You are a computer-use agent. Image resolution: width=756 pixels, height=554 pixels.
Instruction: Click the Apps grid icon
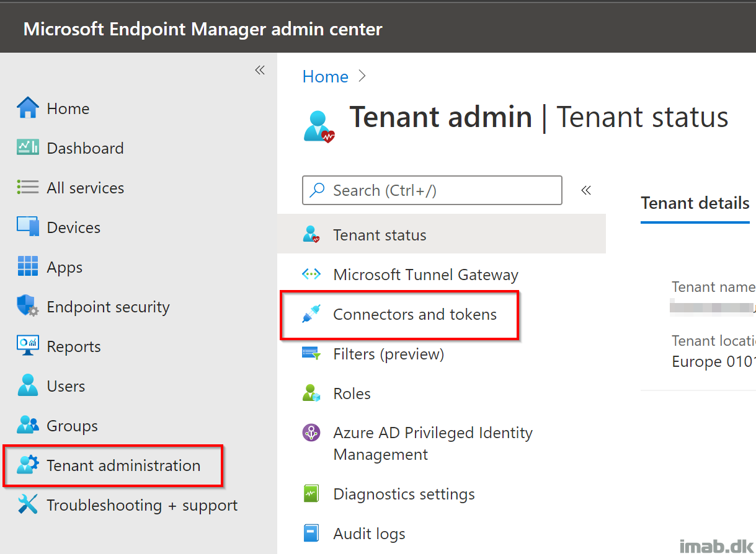click(x=28, y=266)
